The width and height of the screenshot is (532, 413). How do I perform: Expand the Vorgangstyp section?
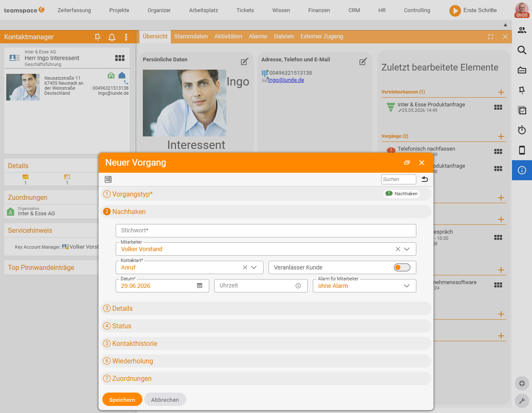click(266, 194)
